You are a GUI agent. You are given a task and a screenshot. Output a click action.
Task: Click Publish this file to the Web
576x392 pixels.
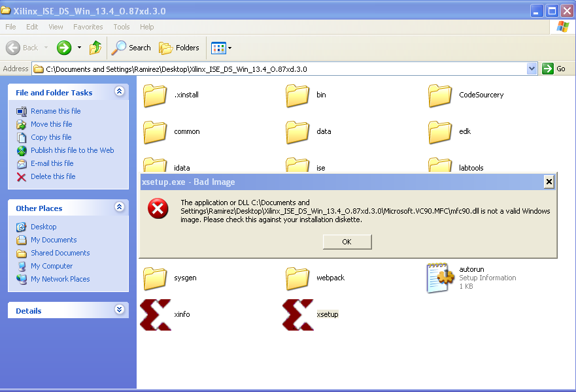[x=73, y=150]
